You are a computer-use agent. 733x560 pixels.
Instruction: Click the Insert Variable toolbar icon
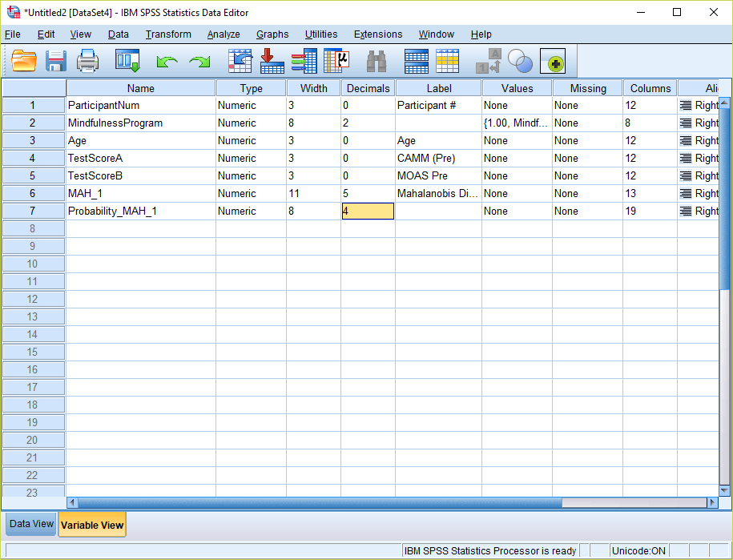pyautogui.click(x=447, y=62)
